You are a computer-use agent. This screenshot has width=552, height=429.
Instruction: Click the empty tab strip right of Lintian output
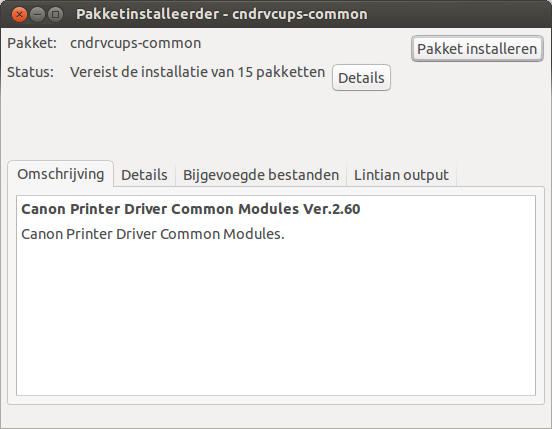click(x=500, y=175)
